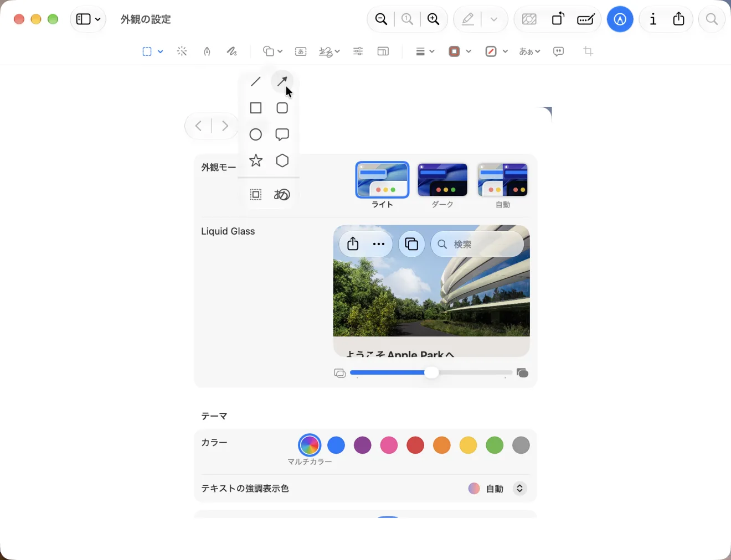
Task: Select the Draw tool
Action: click(231, 51)
